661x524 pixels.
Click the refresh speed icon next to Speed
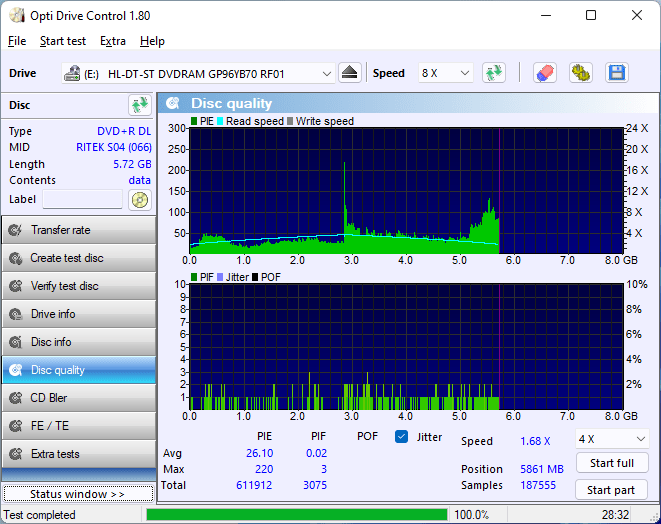coord(493,73)
